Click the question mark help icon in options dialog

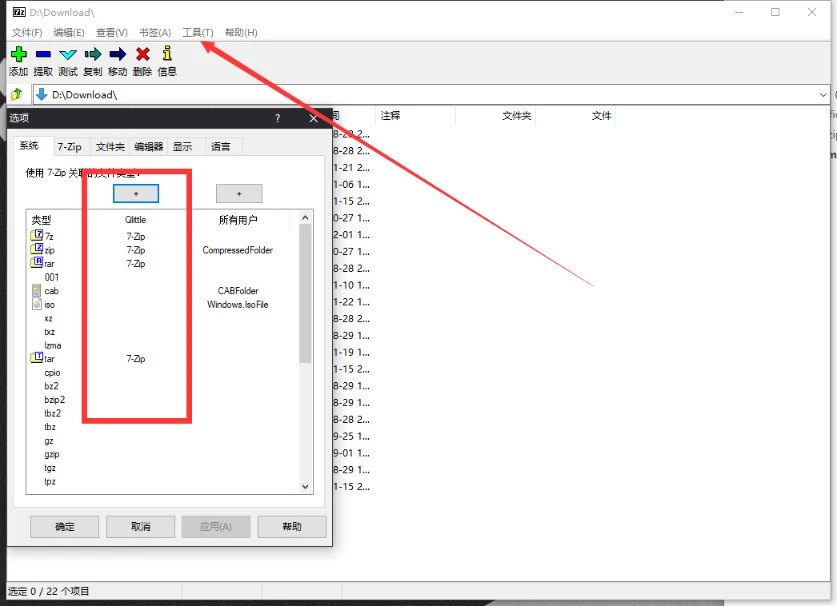coord(278,119)
